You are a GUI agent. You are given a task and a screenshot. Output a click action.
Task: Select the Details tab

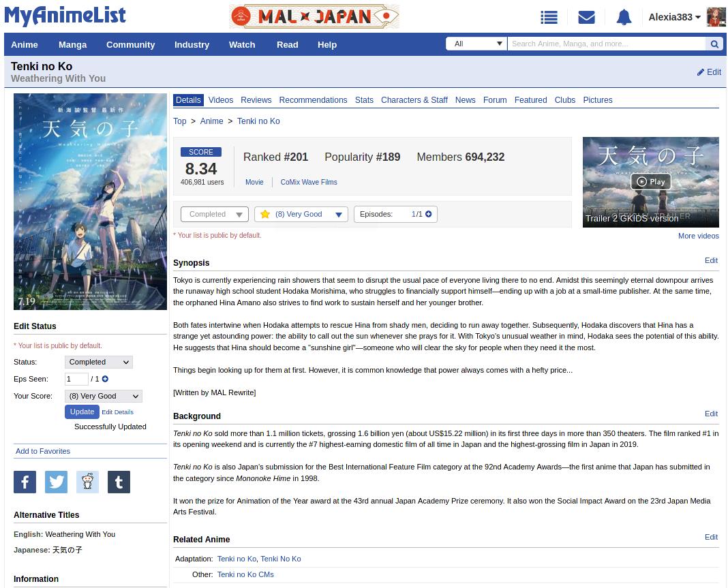tap(188, 99)
